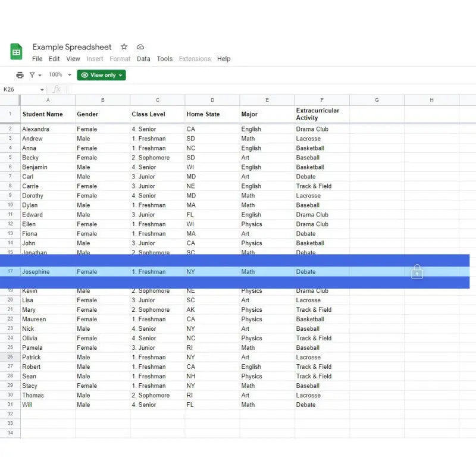This screenshot has height=476, width=476.
Task: Click the eye icon in View only button
Action: point(84,75)
